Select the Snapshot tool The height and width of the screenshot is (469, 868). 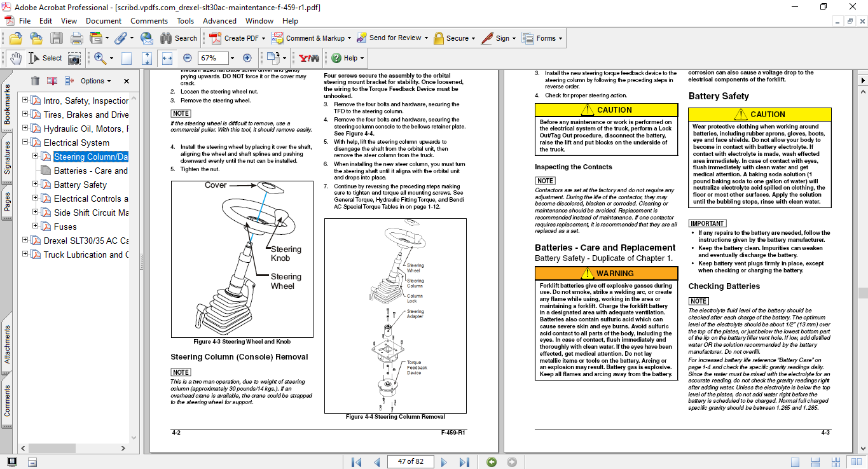(x=74, y=58)
